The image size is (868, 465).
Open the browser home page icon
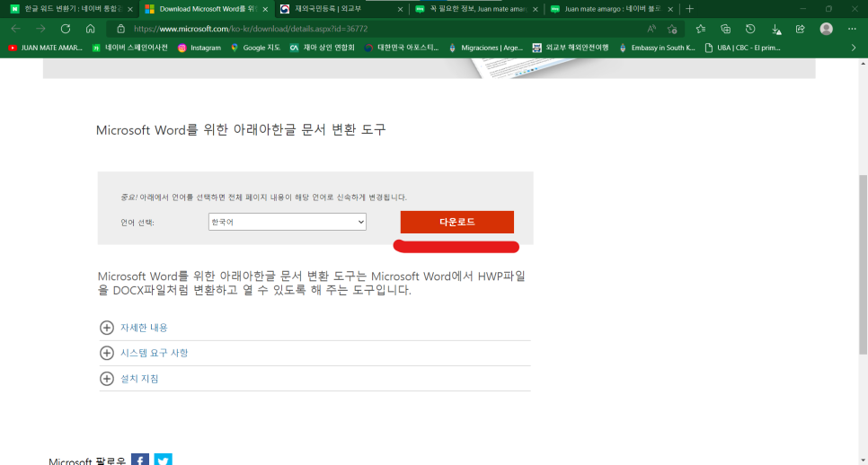point(90,29)
